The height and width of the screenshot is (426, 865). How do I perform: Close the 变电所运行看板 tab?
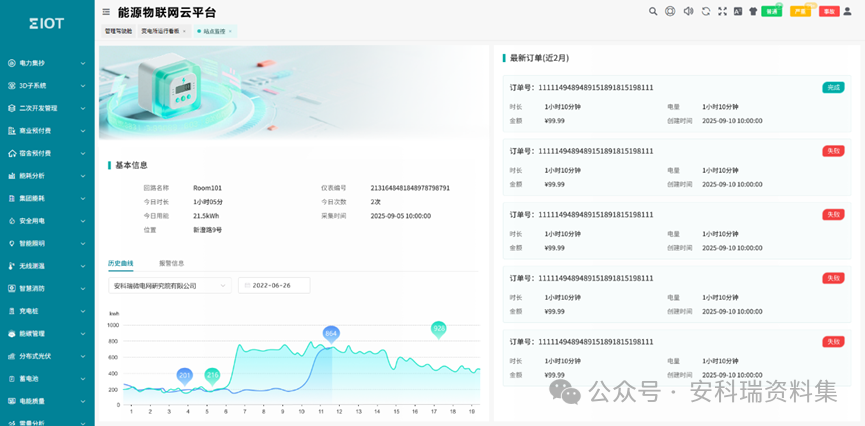pos(184,31)
